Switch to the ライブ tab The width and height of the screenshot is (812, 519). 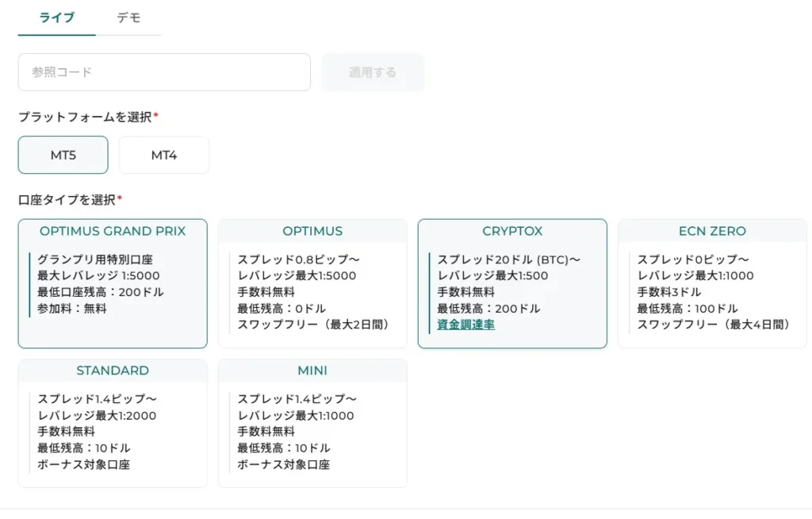pos(56,18)
